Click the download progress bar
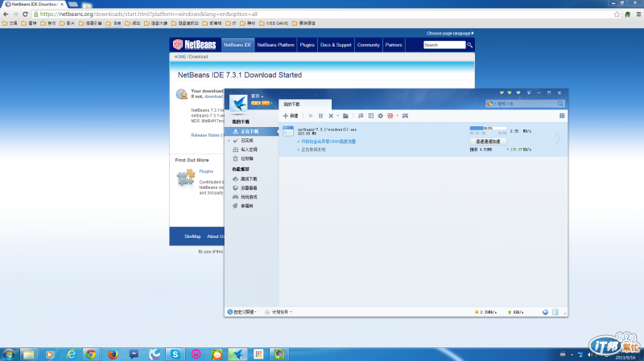 pos(488,129)
